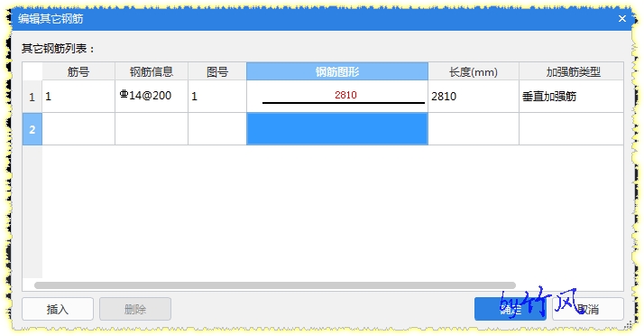Click the empty 长度 cell in row 2
Viewport: 644px width, 336px height.
pos(474,129)
